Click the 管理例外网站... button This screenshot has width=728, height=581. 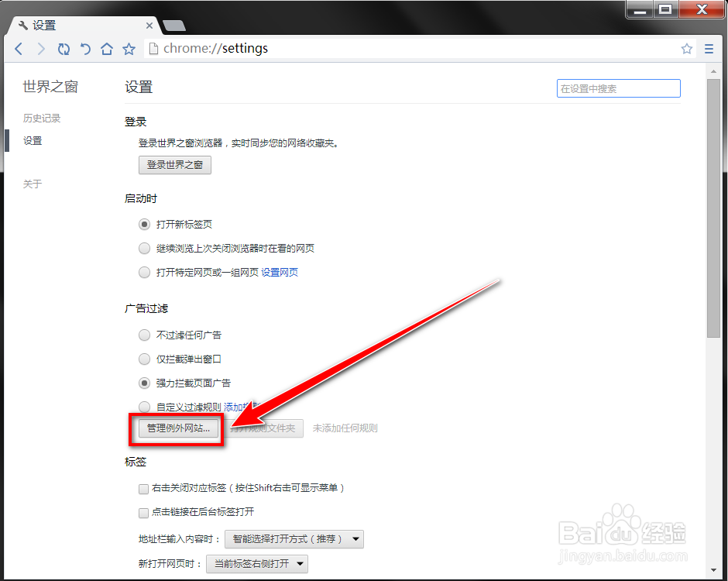[x=178, y=428]
